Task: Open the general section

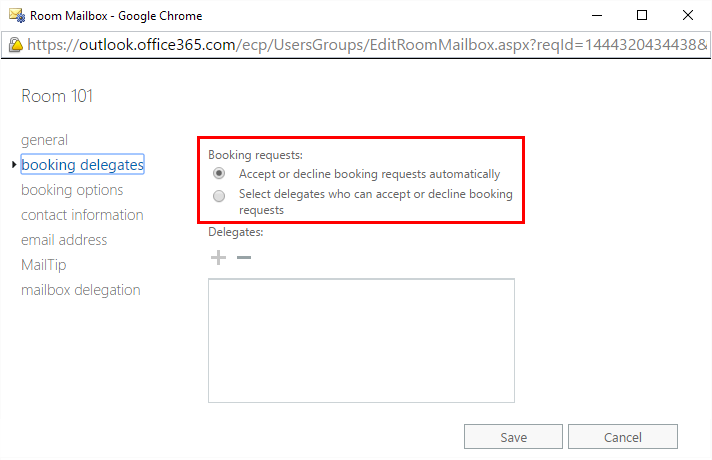Action: click(44, 140)
